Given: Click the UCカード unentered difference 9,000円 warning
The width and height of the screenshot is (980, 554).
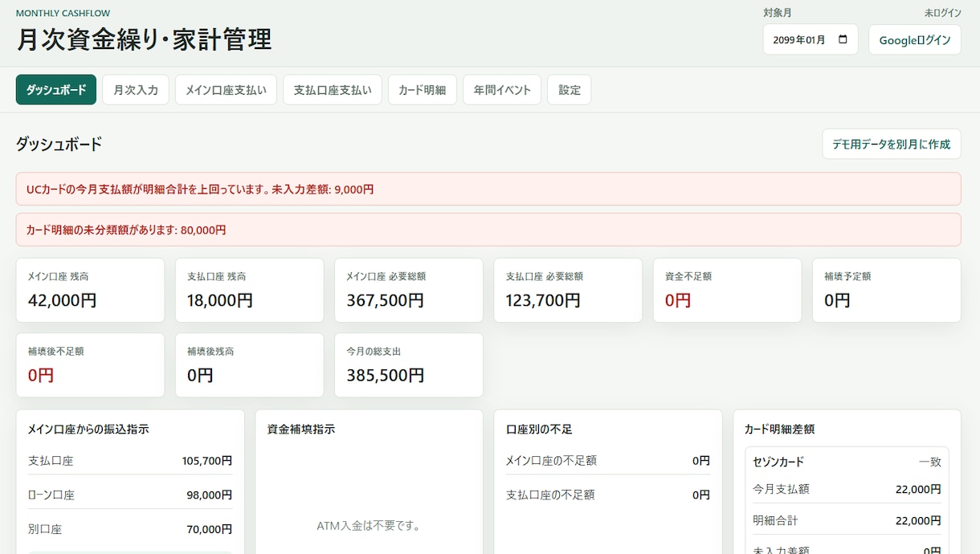Looking at the screenshot, I should coord(488,189).
